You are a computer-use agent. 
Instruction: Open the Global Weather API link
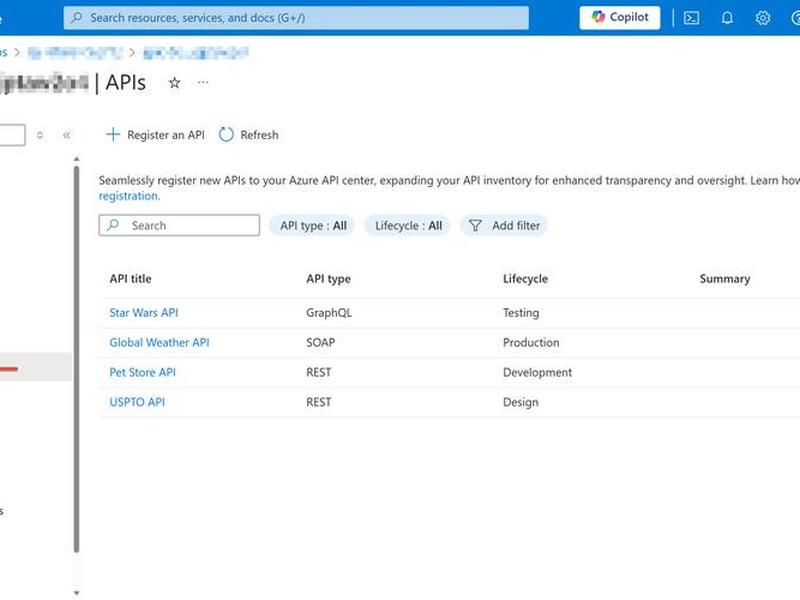point(160,342)
